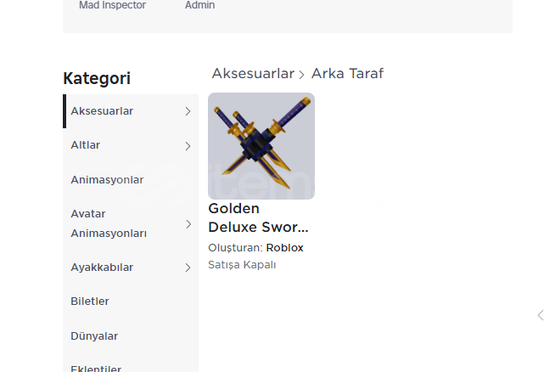Open the Roblox creator link

pos(285,248)
